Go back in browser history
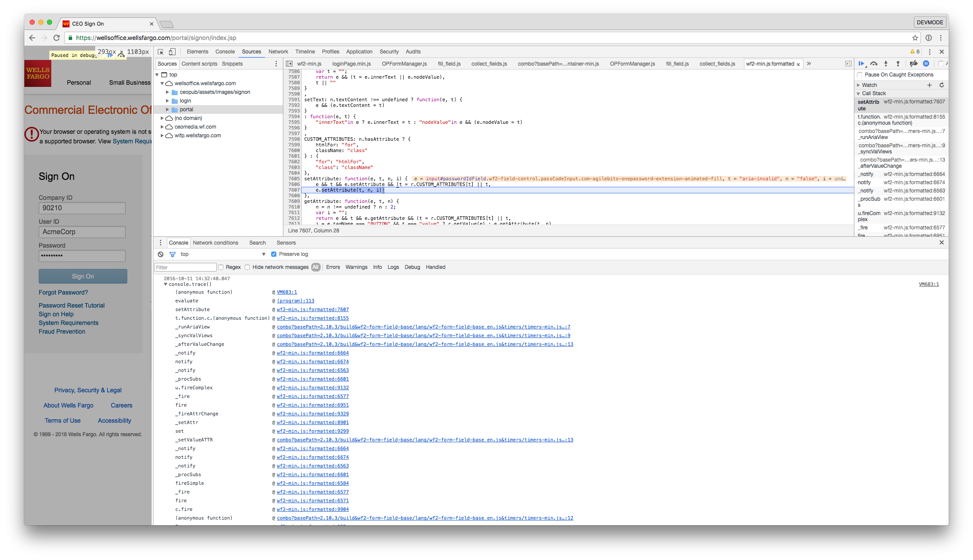 pyautogui.click(x=32, y=38)
